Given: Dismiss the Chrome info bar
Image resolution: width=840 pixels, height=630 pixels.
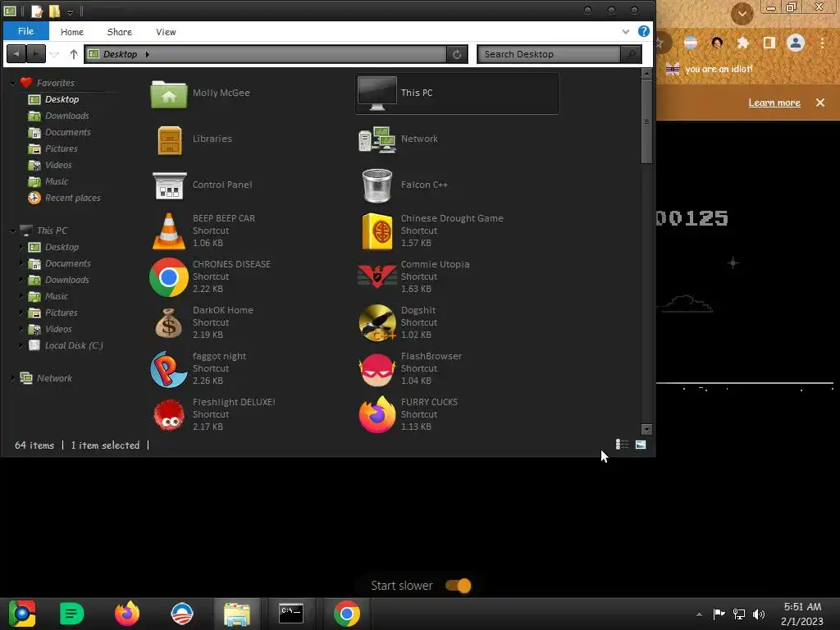Looking at the screenshot, I should tap(820, 103).
